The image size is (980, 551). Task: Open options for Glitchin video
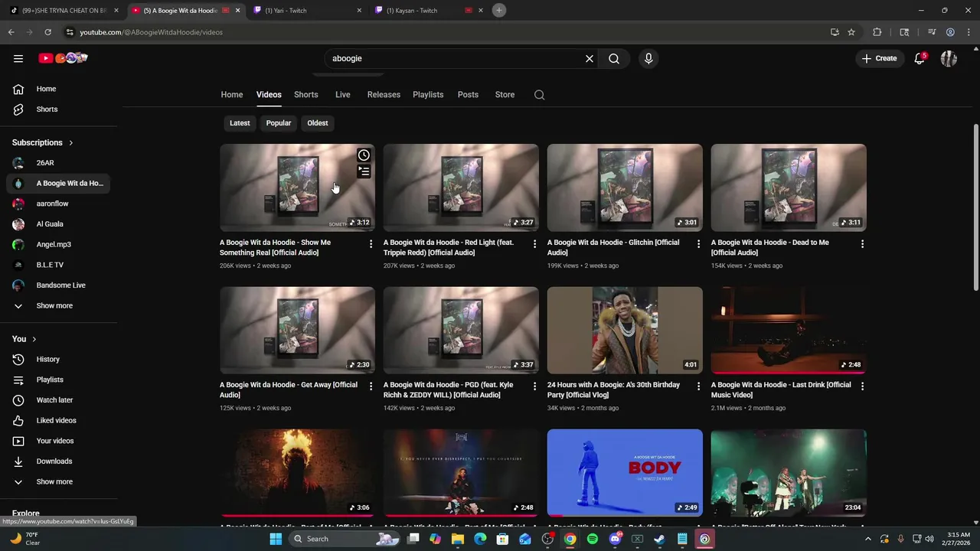[698, 243]
